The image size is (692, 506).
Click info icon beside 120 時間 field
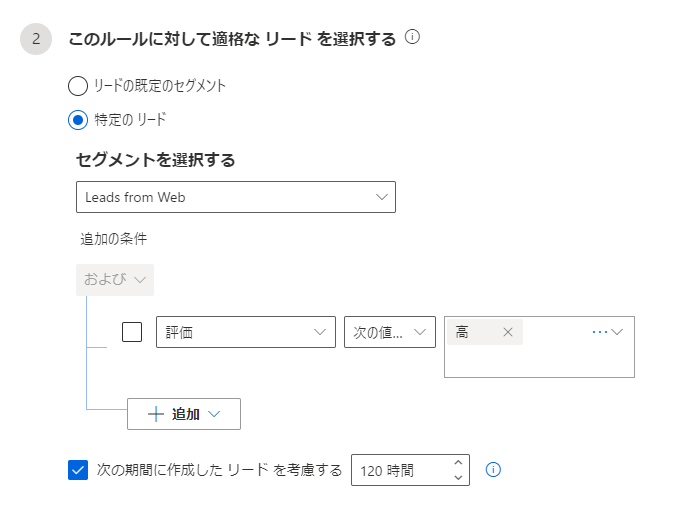point(492,469)
